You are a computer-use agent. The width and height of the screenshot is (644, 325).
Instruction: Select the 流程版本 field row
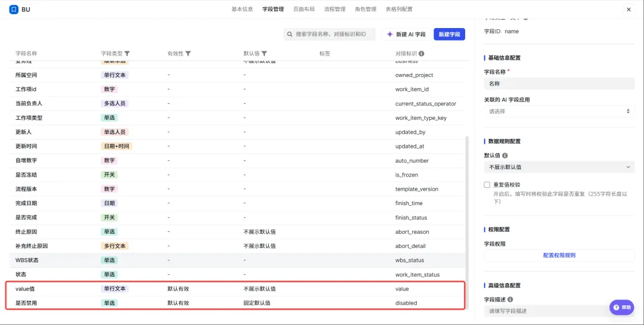click(x=239, y=189)
